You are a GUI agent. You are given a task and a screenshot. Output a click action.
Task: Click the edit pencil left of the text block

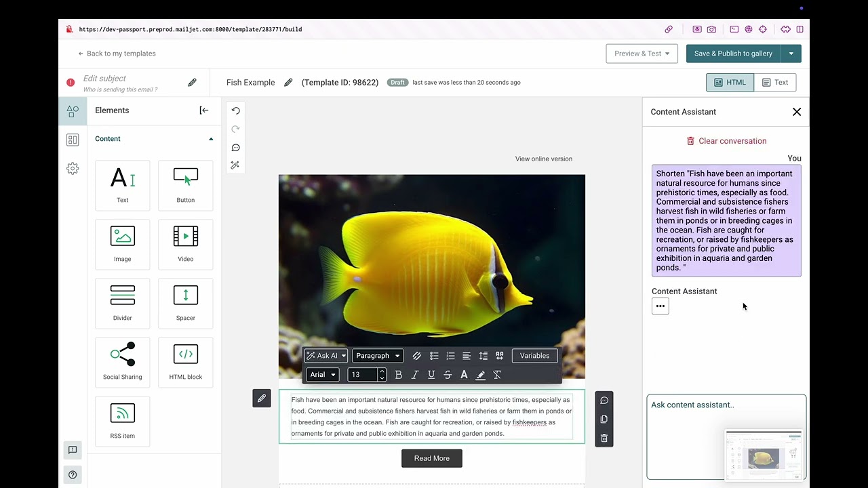pos(262,399)
